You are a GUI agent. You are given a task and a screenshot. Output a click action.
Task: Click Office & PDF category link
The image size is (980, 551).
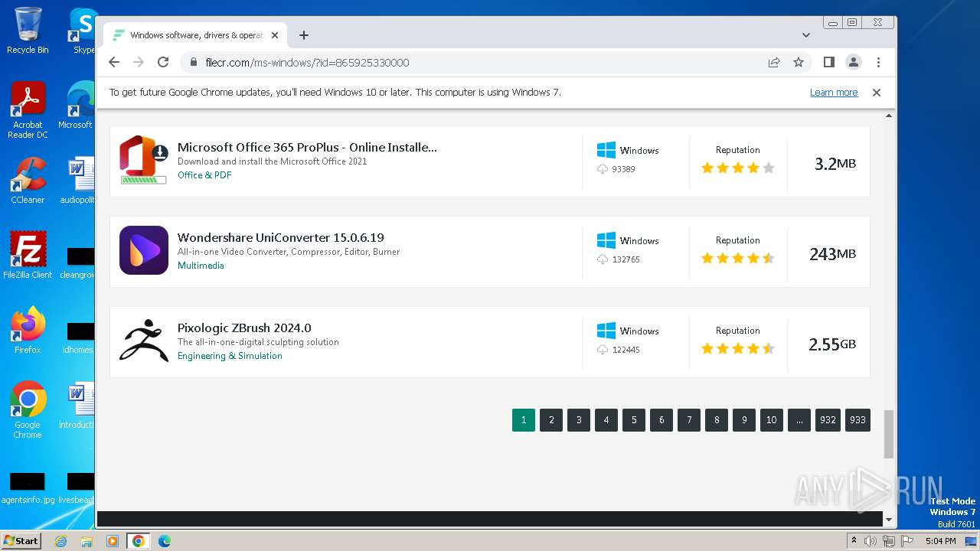pos(204,175)
